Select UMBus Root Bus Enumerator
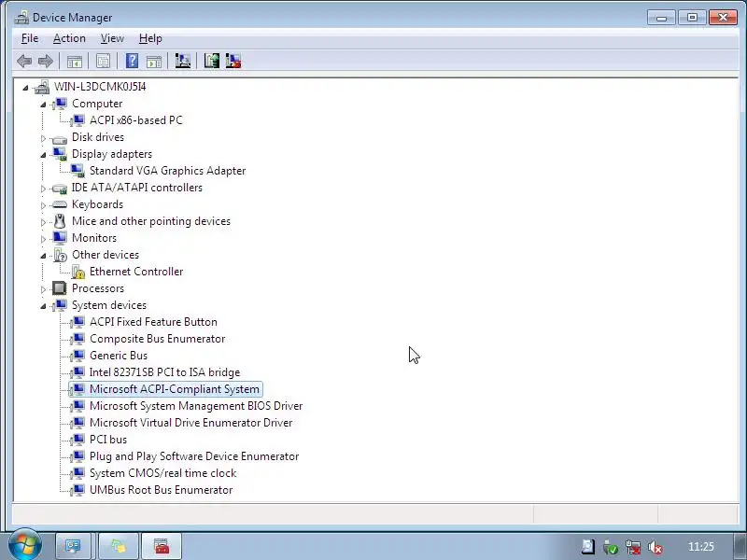The width and height of the screenshot is (747, 560). (161, 489)
